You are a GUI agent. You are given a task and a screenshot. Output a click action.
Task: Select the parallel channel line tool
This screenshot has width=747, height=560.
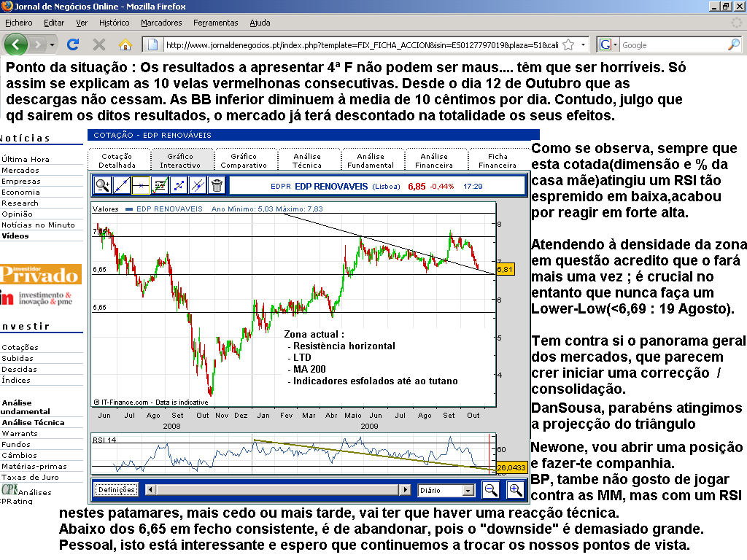(x=198, y=185)
